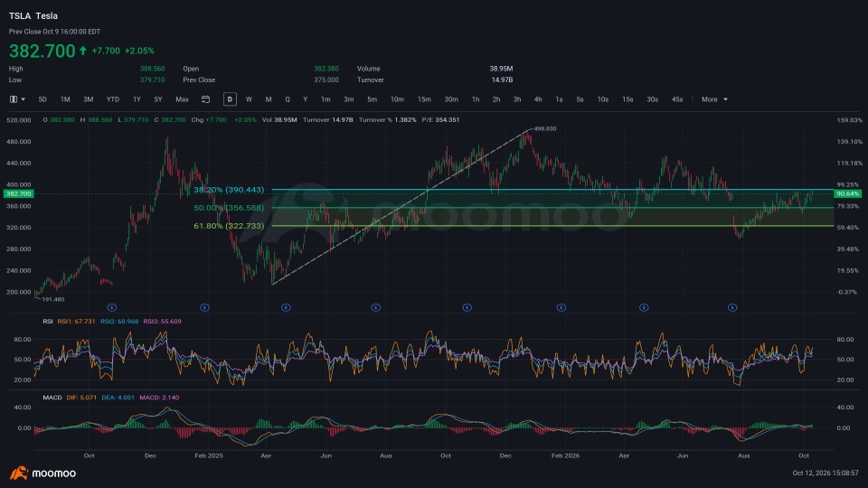Screen dimensions: 868x488
Task: Switch to the YTD range
Action: point(113,99)
